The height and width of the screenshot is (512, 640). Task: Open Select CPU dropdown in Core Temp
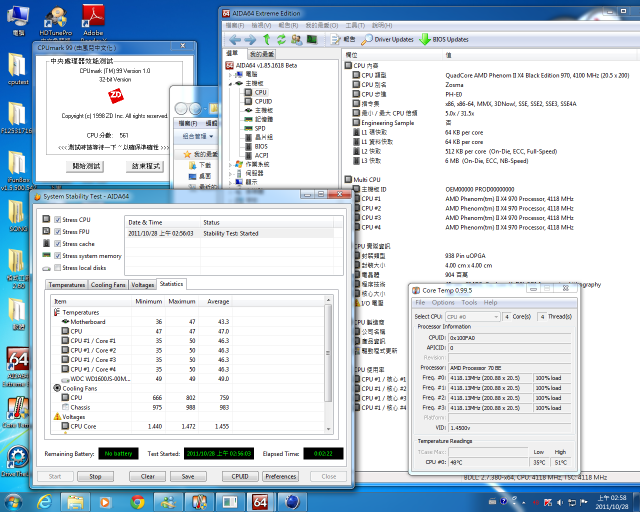pyautogui.click(x=472, y=317)
